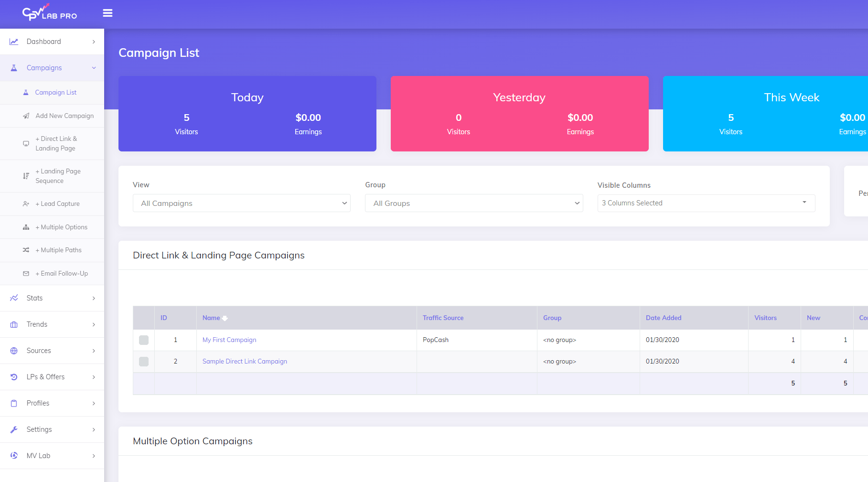Open the My First Campaign link

tap(229, 340)
